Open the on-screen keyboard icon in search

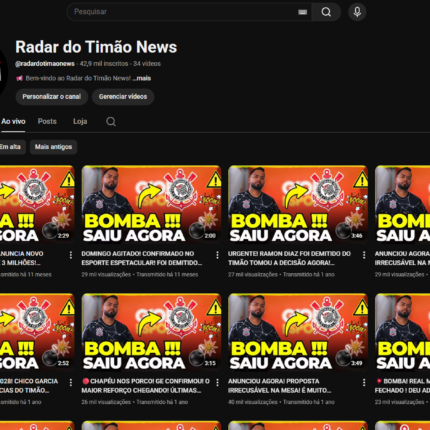pyautogui.click(x=302, y=12)
